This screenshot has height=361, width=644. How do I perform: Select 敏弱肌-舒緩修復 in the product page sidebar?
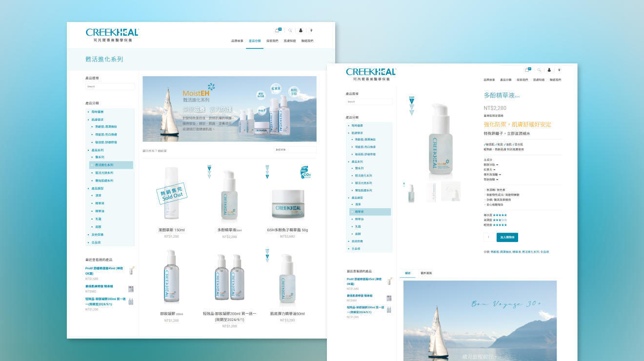pyautogui.click(x=365, y=154)
